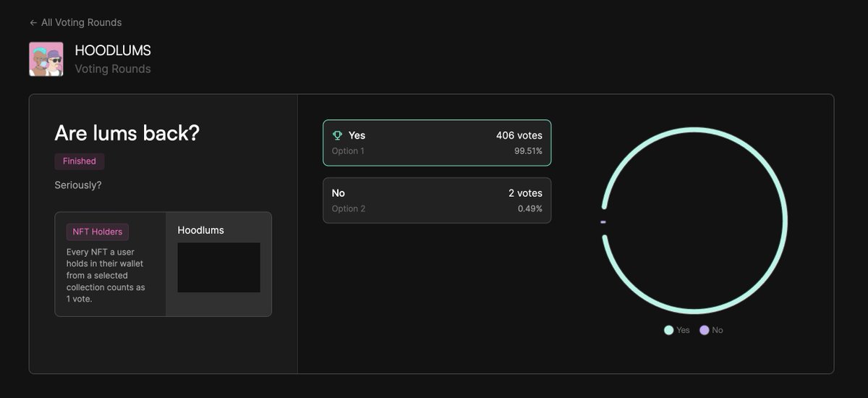The image size is (868, 398).
Task: Click the HOODLUMS project title
Action: click(x=113, y=51)
